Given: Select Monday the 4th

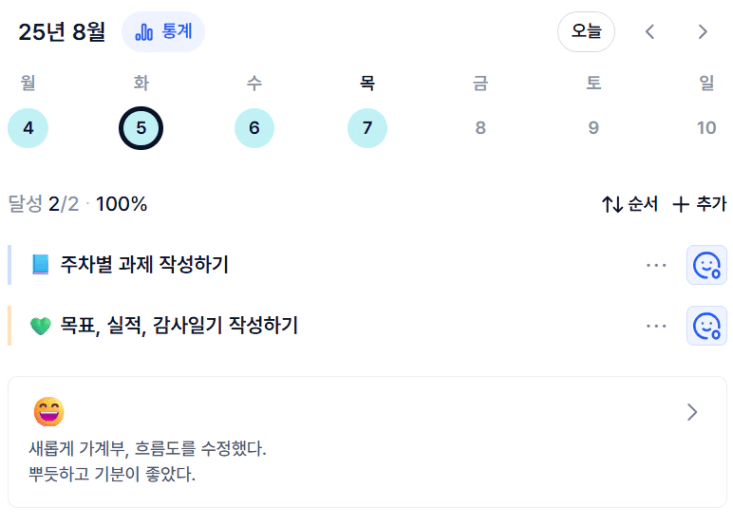Looking at the screenshot, I should 28,128.
